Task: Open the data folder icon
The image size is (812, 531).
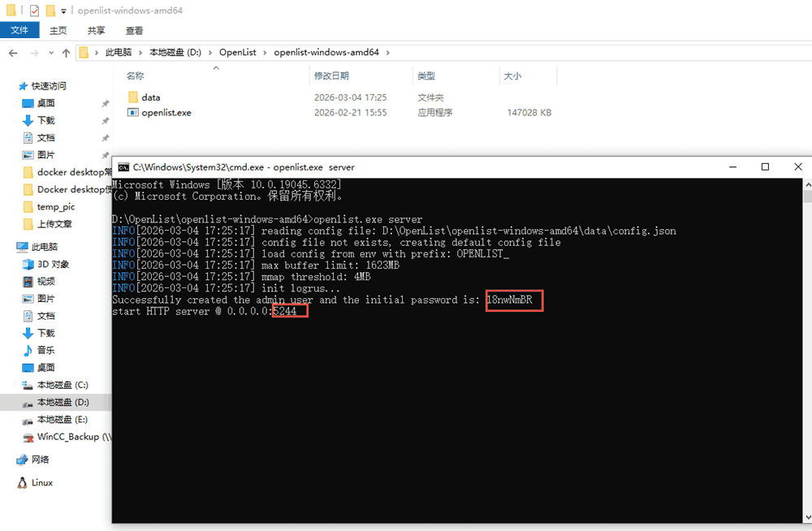Action: click(134, 97)
